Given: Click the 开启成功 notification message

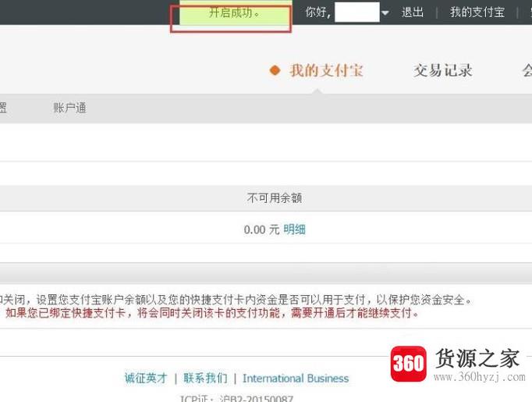Looking at the screenshot, I should click(234, 13).
